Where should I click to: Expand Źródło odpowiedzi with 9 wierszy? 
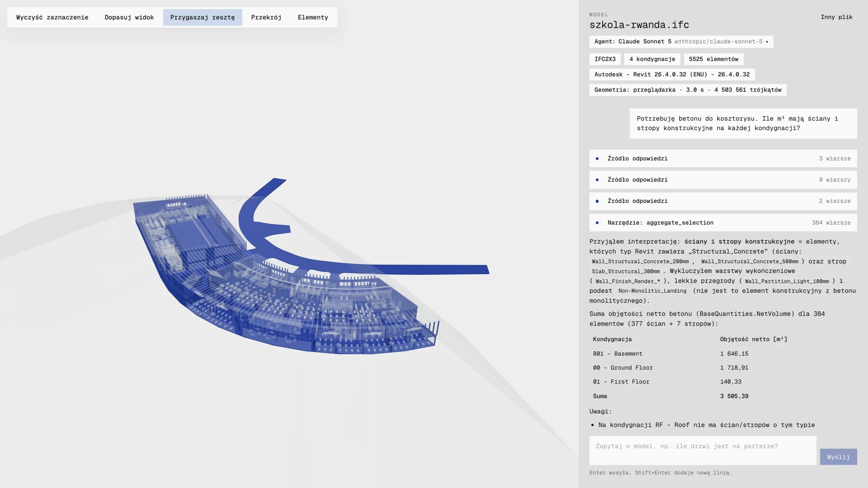pyautogui.click(x=723, y=180)
